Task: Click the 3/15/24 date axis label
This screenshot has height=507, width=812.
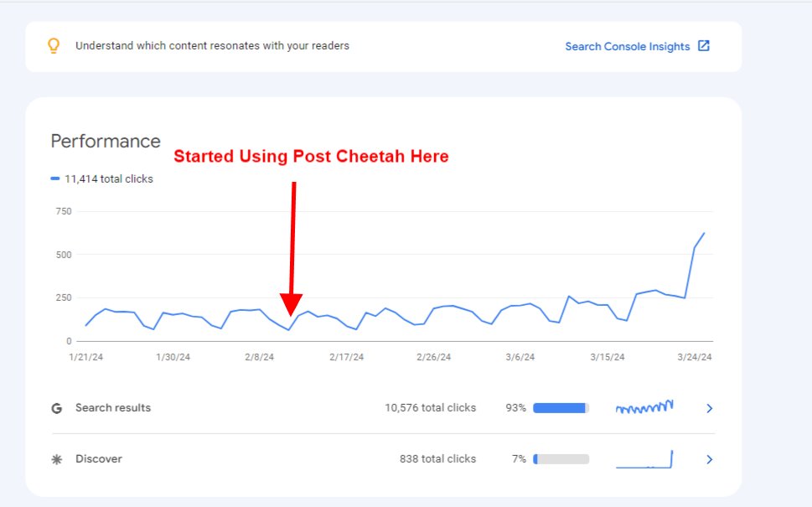Action: [x=607, y=357]
